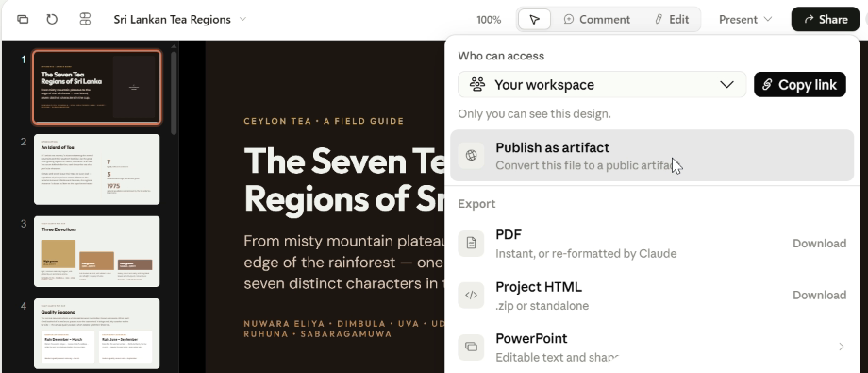Select slide 4 Quality Seasons thumbnail

coord(97,333)
